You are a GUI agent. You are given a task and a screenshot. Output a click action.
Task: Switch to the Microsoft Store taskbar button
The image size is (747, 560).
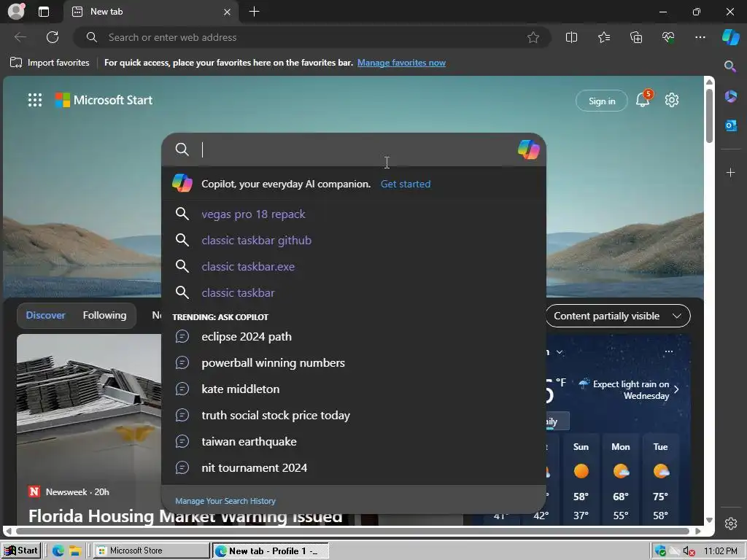151,551
